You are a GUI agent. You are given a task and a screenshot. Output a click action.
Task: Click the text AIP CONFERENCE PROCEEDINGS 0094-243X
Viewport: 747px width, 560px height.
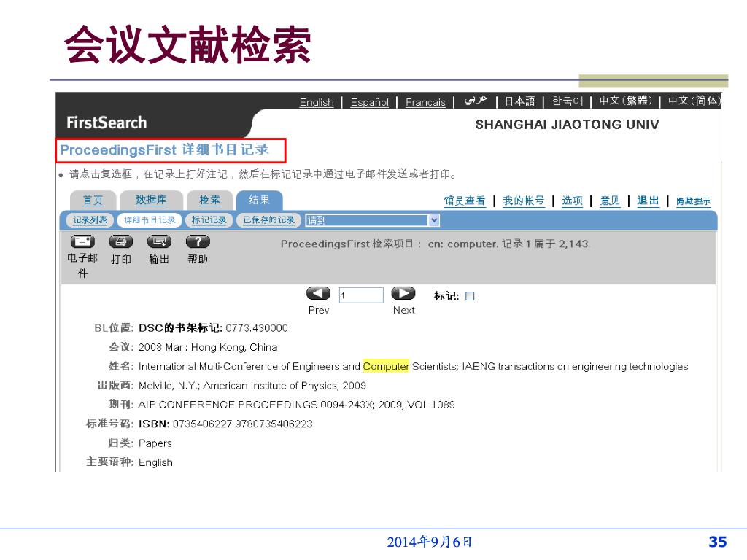pyautogui.click(x=255, y=405)
